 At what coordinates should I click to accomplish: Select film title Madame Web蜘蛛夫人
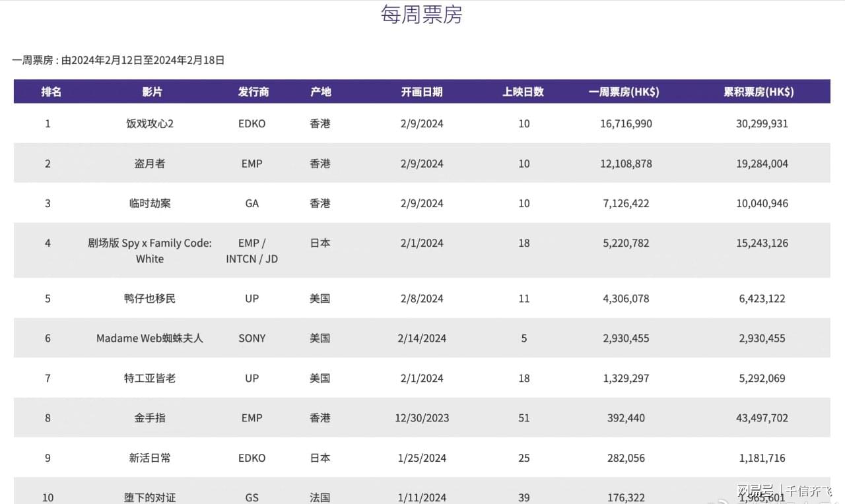click(150, 338)
